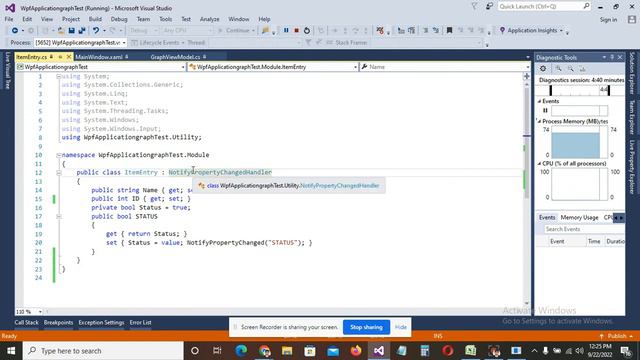
Task: Open the account avatar icon
Action: click(x=632, y=19)
